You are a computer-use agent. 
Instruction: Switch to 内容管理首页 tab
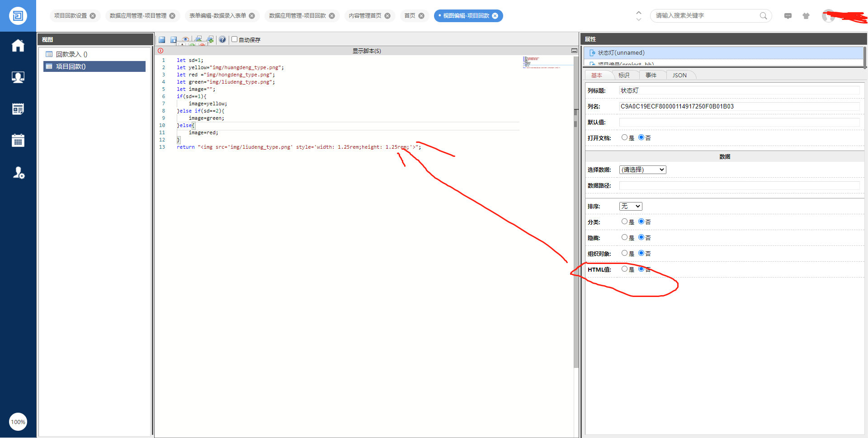pyautogui.click(x=365, y=16)
